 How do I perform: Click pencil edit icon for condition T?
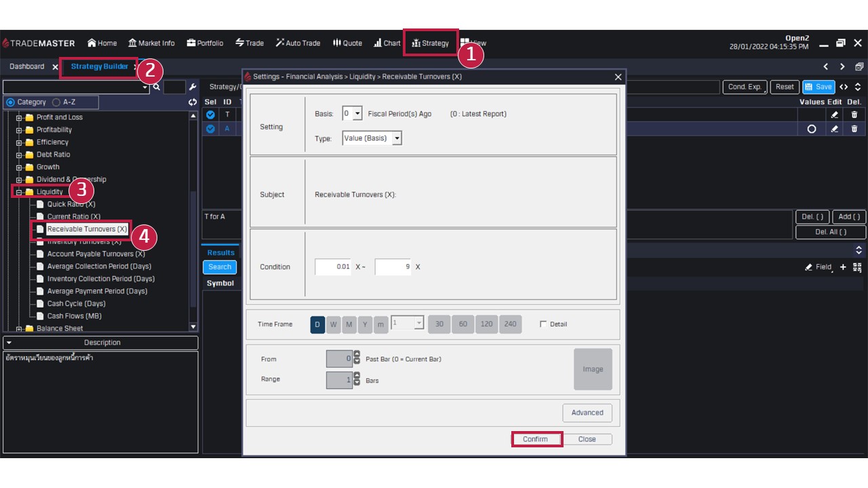pyautogui.click(x=835, y=115)
